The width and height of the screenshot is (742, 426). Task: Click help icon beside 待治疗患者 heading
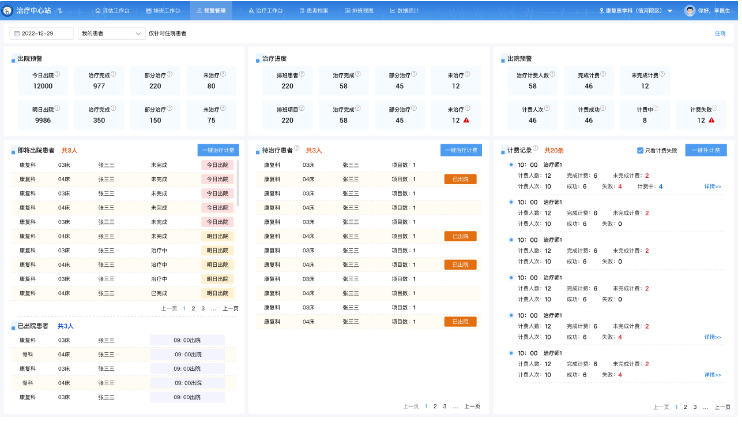tap(297, 149)
